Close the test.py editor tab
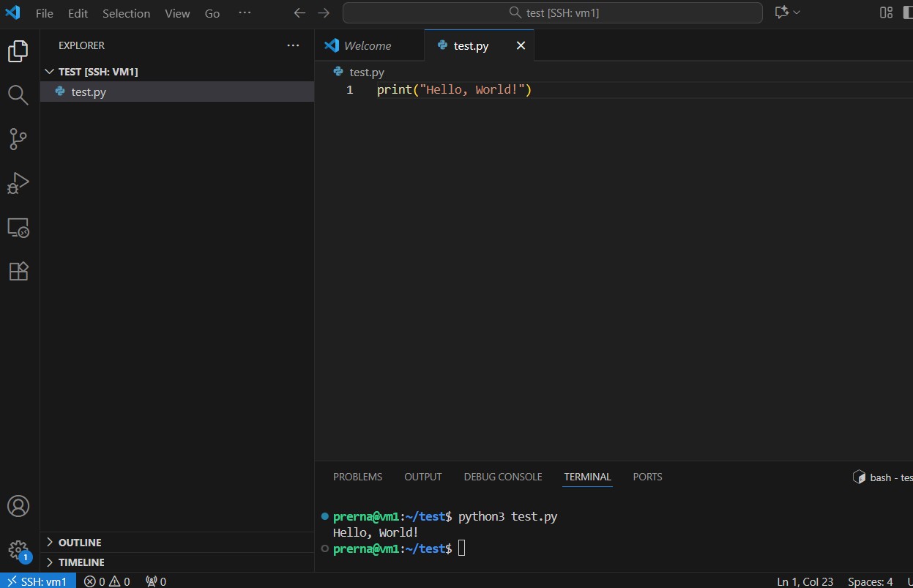The height and width of the screenshot is (588, 913). click(521, 45)
